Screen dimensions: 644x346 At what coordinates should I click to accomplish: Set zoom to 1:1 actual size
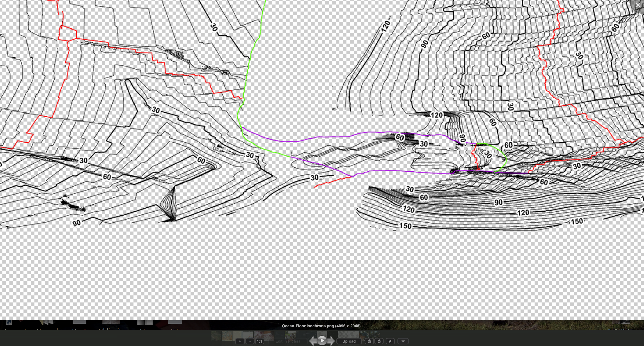[259, 341]
